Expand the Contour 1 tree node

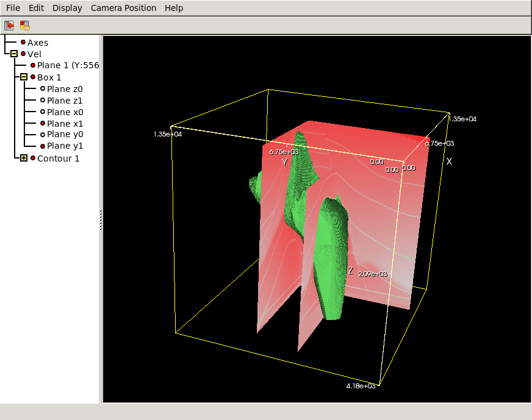24,158
